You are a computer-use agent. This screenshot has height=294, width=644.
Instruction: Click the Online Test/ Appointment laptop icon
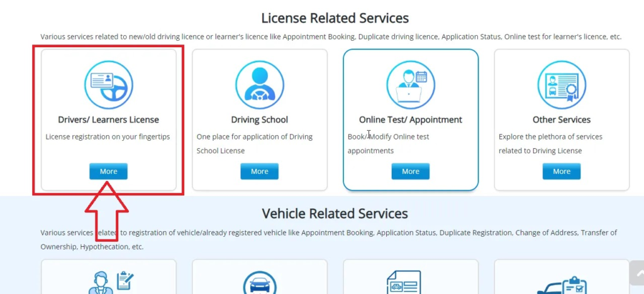411,85
